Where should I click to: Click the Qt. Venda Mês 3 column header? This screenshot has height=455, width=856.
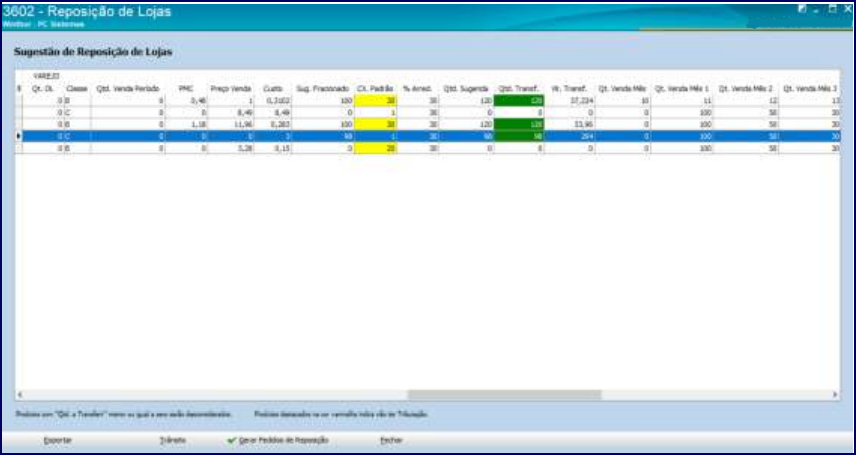tap(809, 88)
